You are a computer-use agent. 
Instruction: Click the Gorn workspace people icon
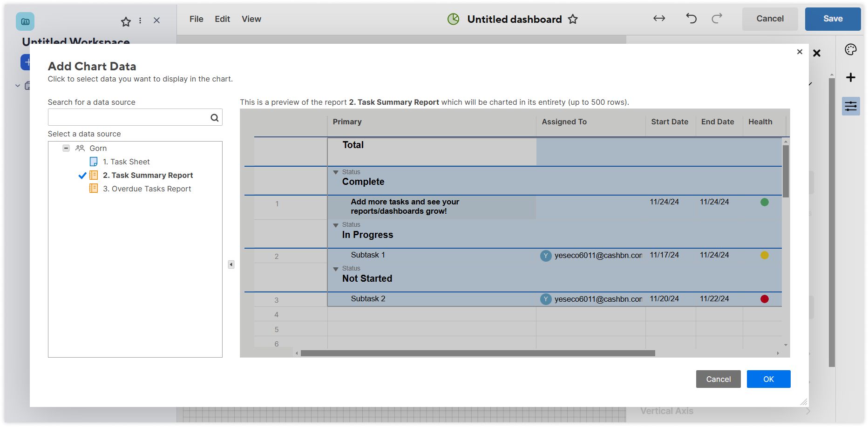[80, 148]
